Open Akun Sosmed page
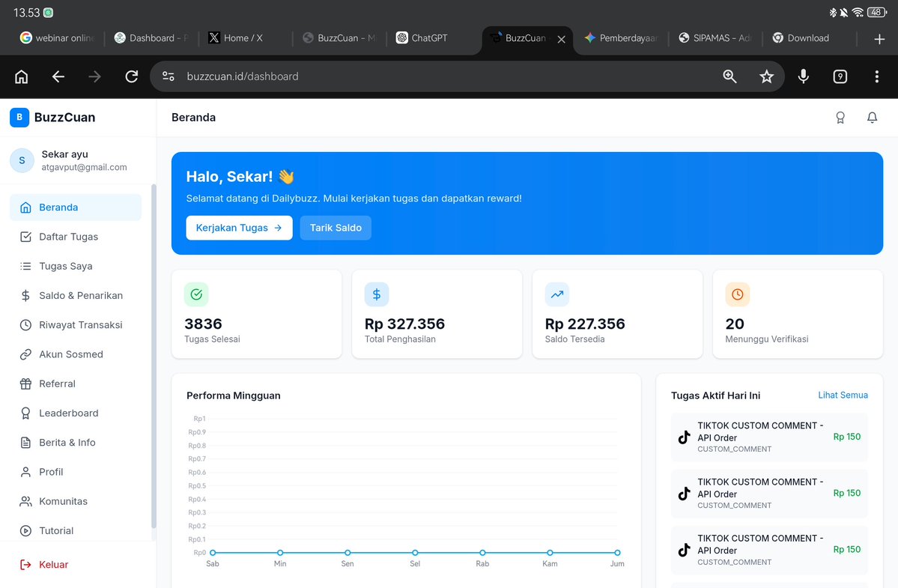 (x=76, y=354)
